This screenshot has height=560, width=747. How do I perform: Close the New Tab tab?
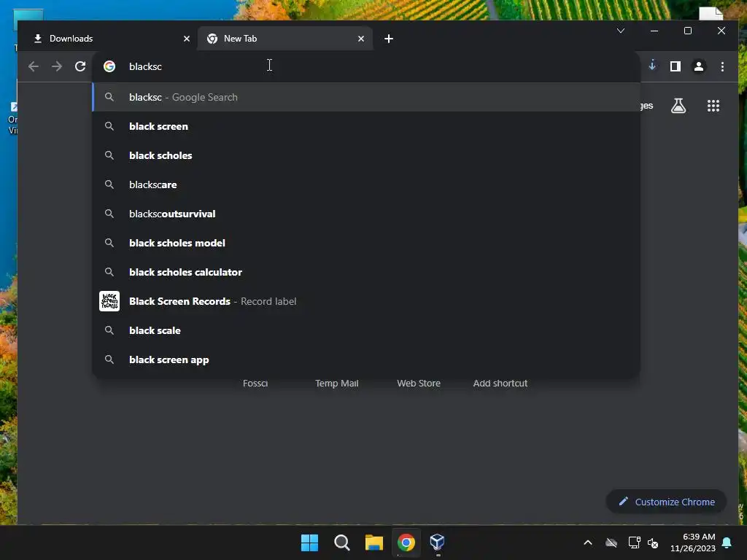361,39
